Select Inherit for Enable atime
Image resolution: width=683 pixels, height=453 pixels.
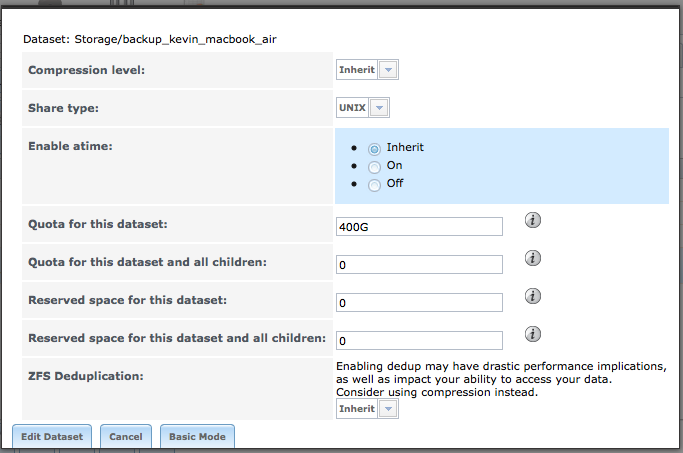coord(374,149)
